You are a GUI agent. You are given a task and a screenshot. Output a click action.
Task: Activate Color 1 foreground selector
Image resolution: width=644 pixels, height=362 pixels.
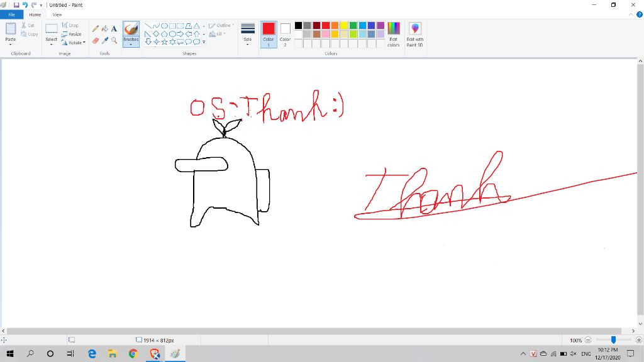click(269, 35)
